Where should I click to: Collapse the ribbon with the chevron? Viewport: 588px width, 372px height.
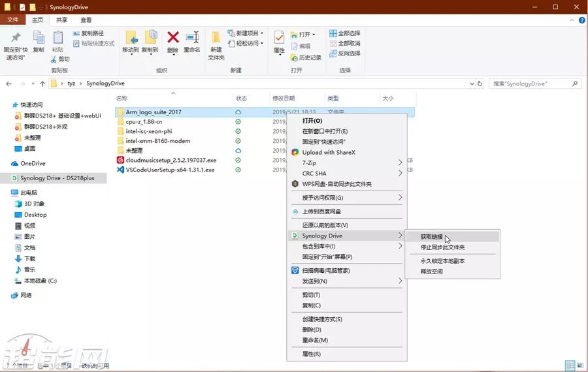pyautogui.click(x=572, y=20)
